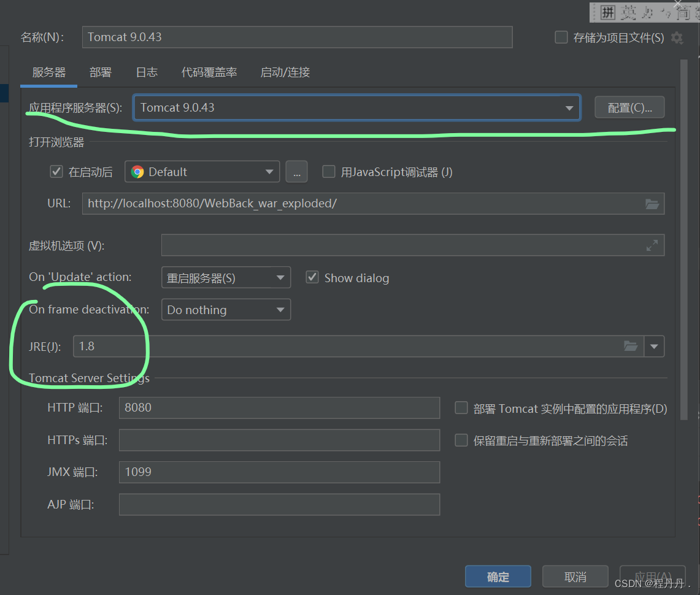Switch to the 服务器 tab
Screen dimensions: 700x595
click(48, 72)
